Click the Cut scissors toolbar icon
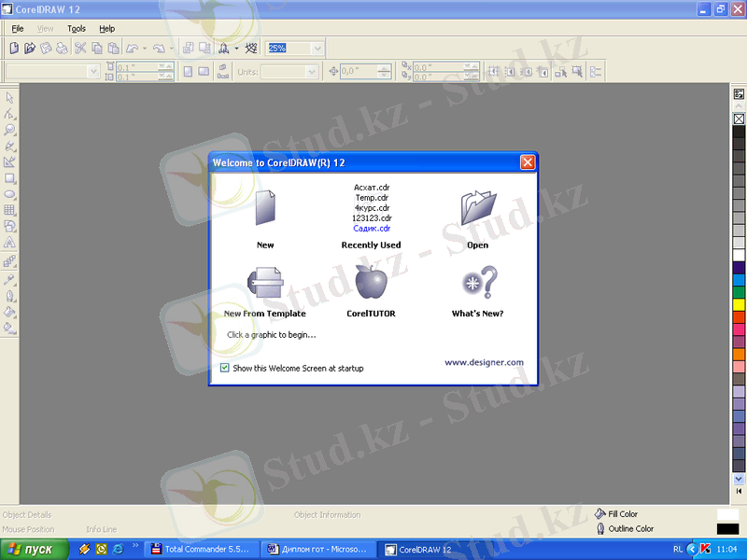 (x=80, y=48)
